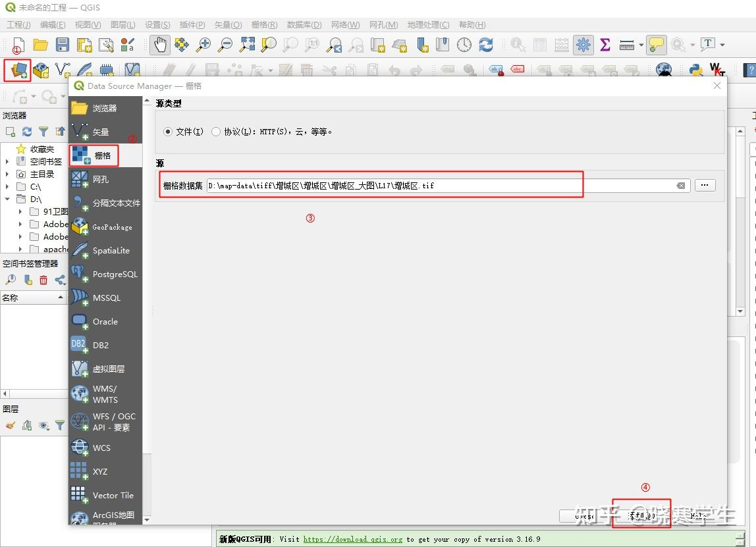The image size is (756, 547).
Task: Open the Python console icon
Action: tap(695, 70)
